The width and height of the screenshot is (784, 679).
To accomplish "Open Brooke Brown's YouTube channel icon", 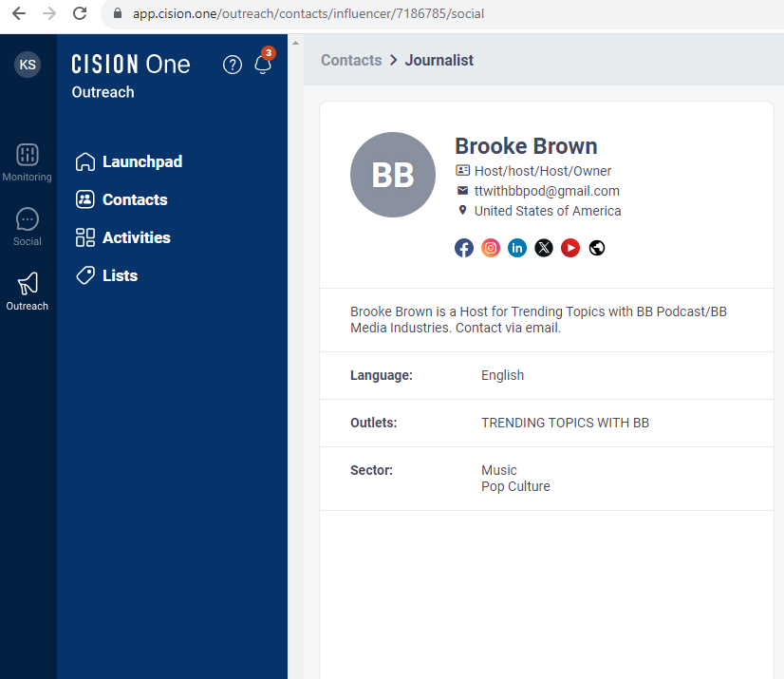I will pyautogui.click(x=570, y=248).
